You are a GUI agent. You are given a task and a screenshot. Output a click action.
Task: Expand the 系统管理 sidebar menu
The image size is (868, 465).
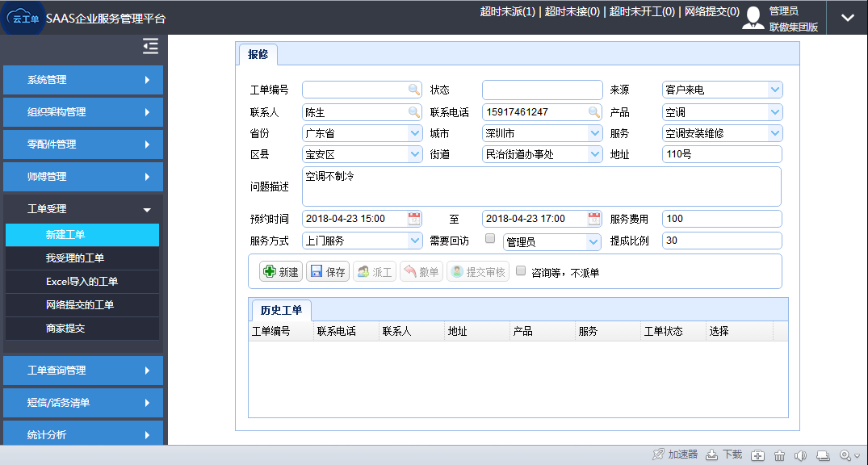coord(83,80)
